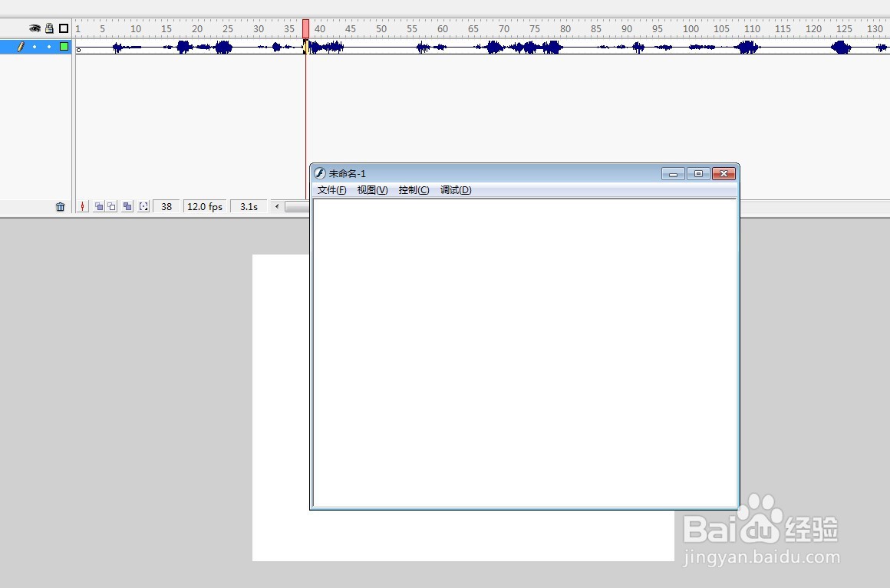Toggle lock all layers padlock icon
This screenshot has height=588, width=890.
pyautogui.click(x=49, y=28)
